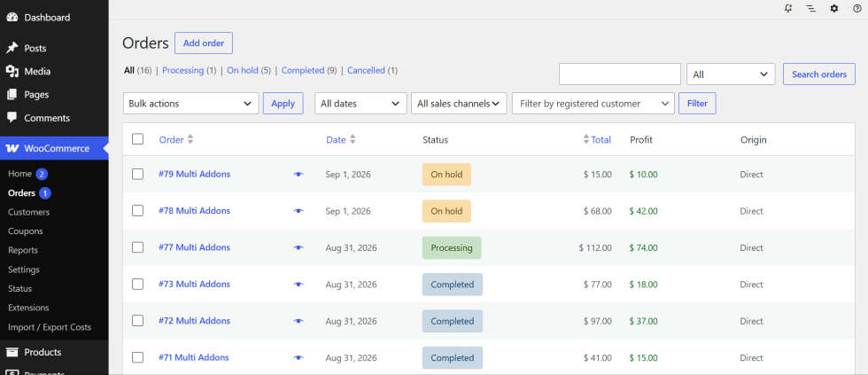868x375 pixels.
Task: Click the Orders badge showing 1
Action: click(x=45, y=193)
